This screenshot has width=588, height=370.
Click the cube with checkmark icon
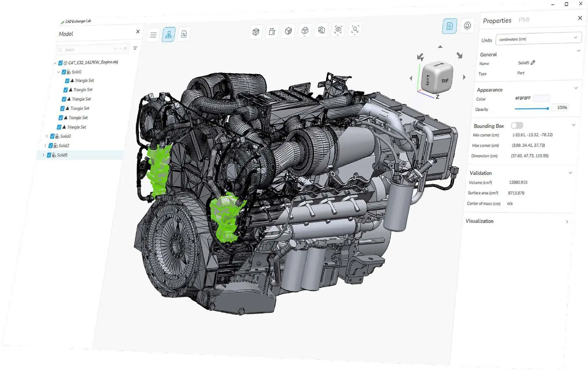point(288,31)
